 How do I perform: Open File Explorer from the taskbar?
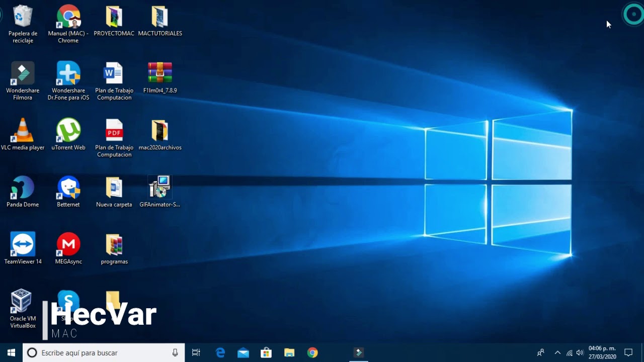tap(289, 353)
